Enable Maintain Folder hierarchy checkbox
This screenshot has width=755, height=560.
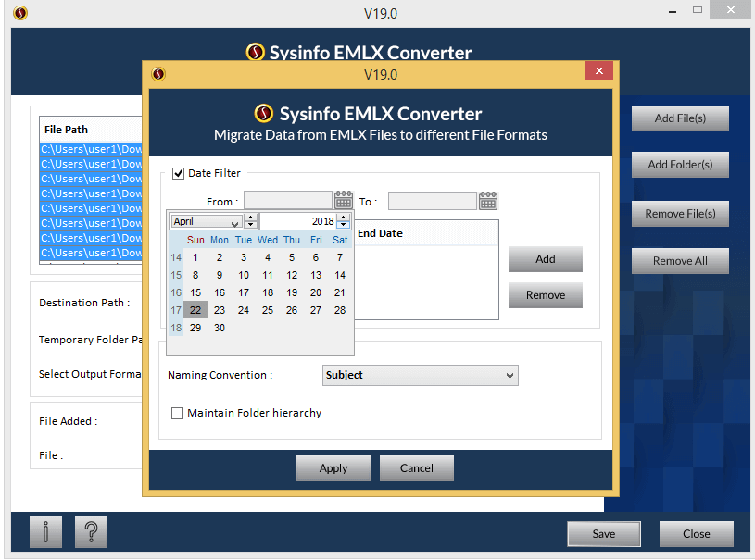[177, 413]
